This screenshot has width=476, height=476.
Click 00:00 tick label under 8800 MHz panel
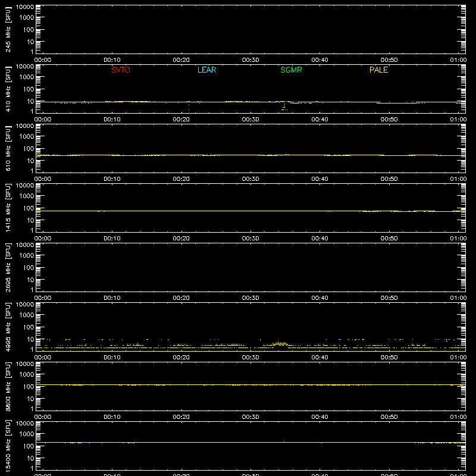[43, 417]
